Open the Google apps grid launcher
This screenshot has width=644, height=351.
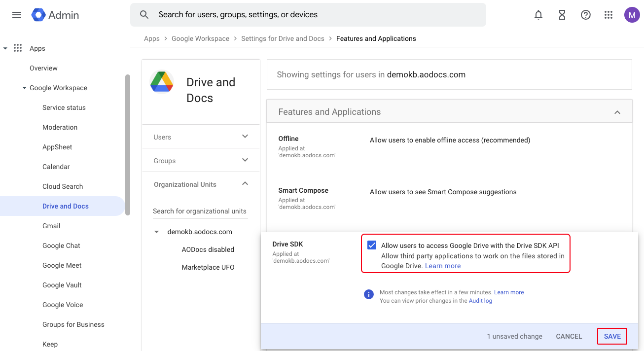(x=608, y=15)
